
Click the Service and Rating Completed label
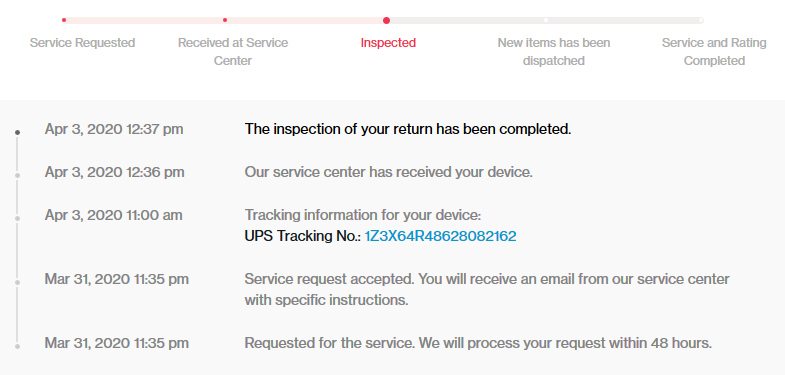[x=714, y=52]
